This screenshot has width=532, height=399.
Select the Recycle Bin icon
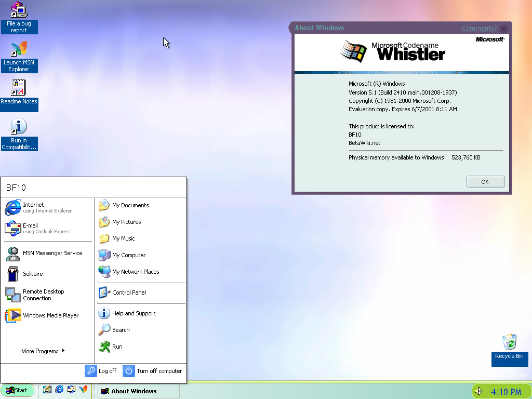(x=509, y=350)
